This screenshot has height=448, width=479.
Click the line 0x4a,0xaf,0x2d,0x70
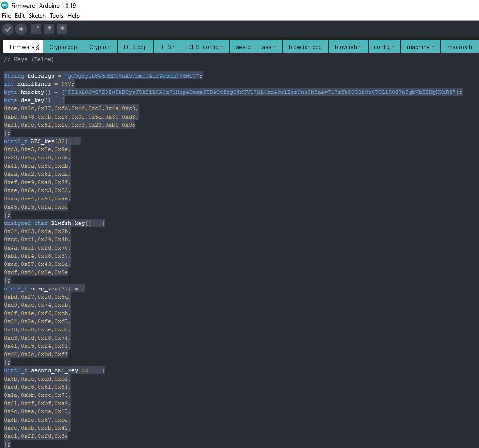pyautogui.click(x=37, y=248)
